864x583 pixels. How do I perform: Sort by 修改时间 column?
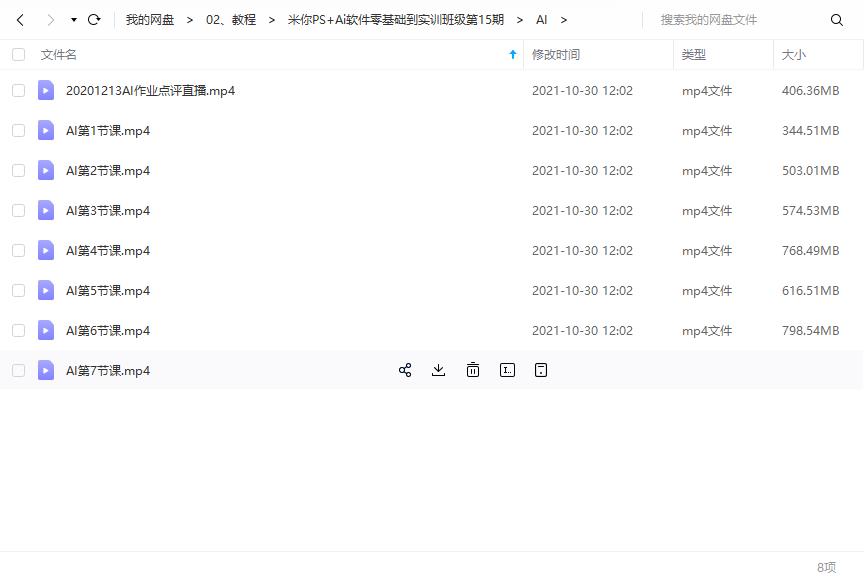pyautogui.click(x=556, y=55)
